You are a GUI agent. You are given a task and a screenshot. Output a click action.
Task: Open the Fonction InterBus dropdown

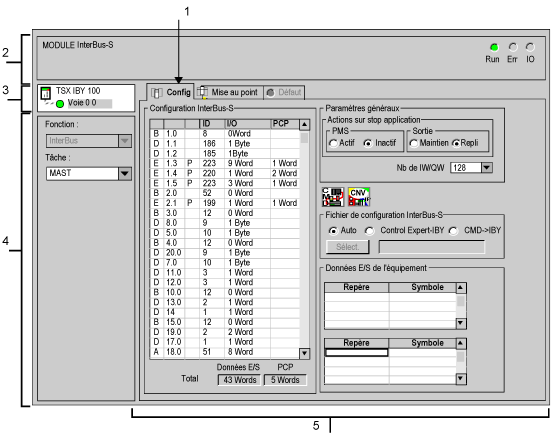(x=125, y=141)
